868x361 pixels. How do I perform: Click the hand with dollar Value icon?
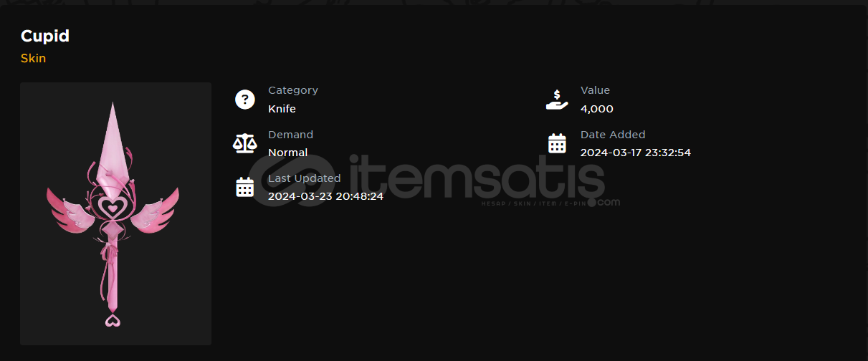coord(557,100)
